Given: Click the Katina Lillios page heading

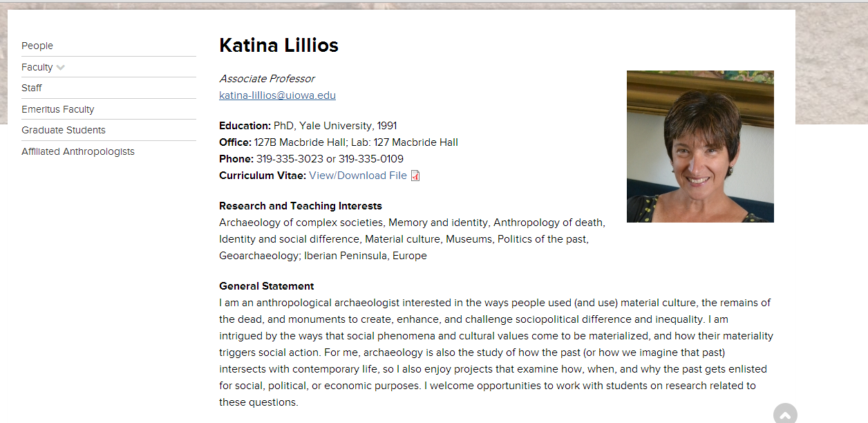Looking at the screenshot, I should [x=279, y=46].
